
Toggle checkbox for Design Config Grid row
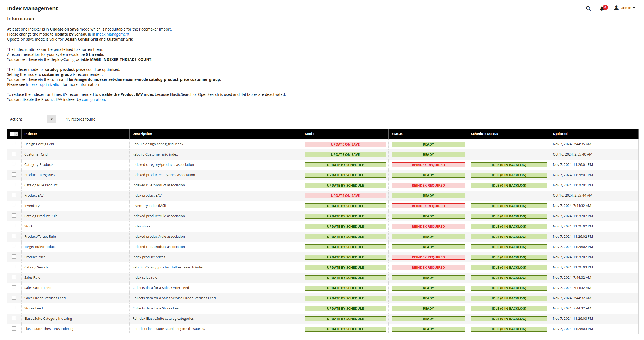click(14, 144)
